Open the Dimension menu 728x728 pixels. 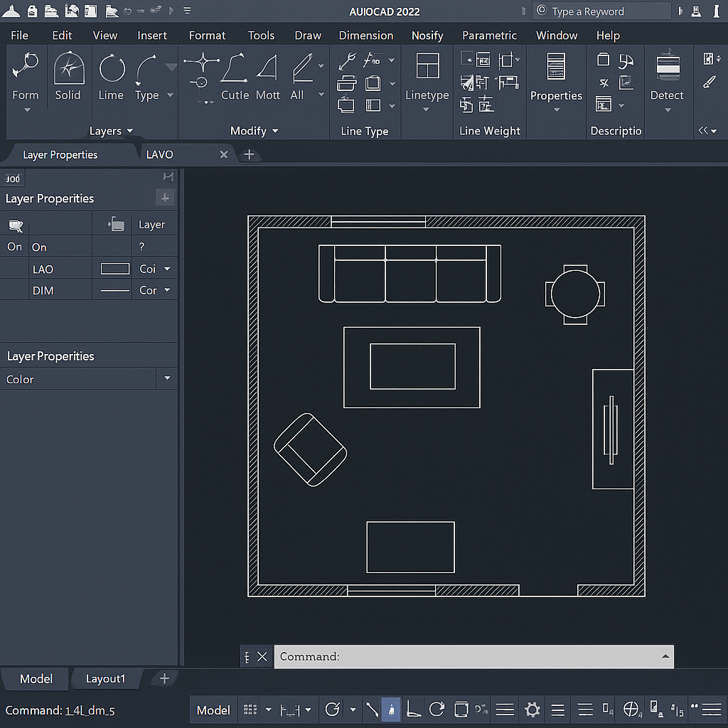365,35
